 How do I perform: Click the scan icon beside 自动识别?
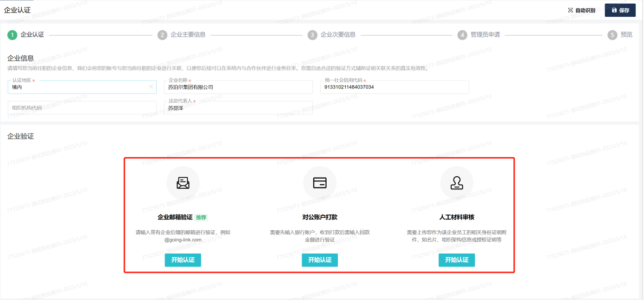571,10
